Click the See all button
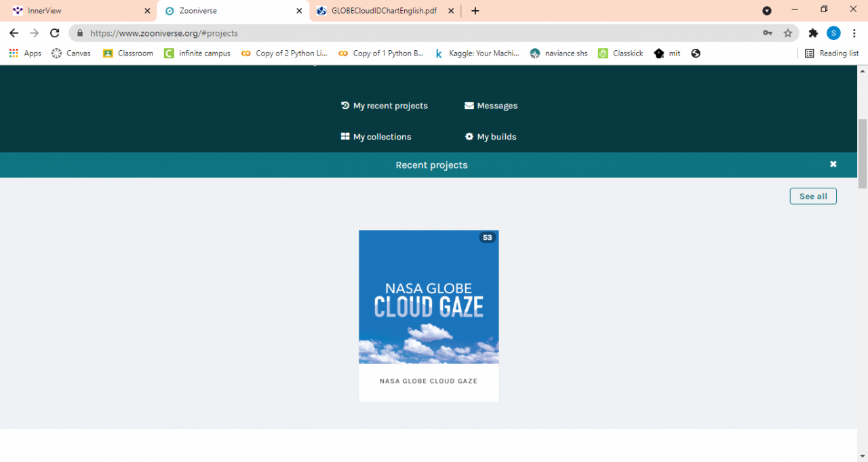Screen dimensions: 868x462 [813, 196]
